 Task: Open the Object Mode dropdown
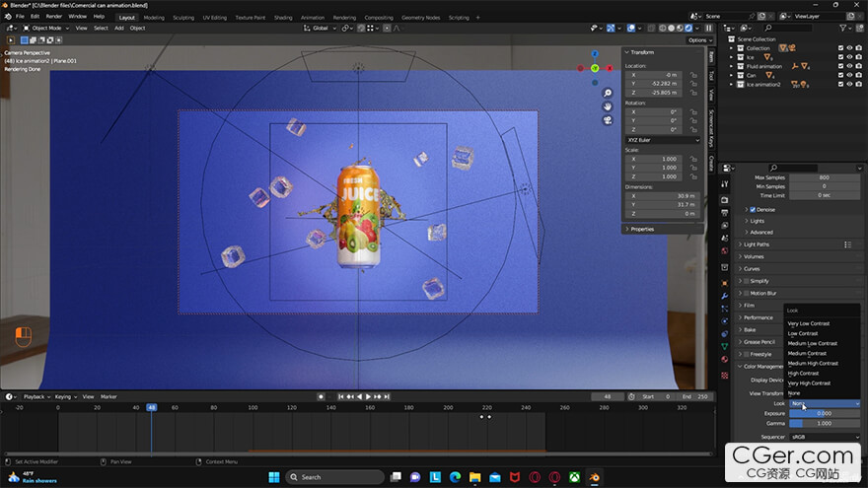(x=46, y=28)
